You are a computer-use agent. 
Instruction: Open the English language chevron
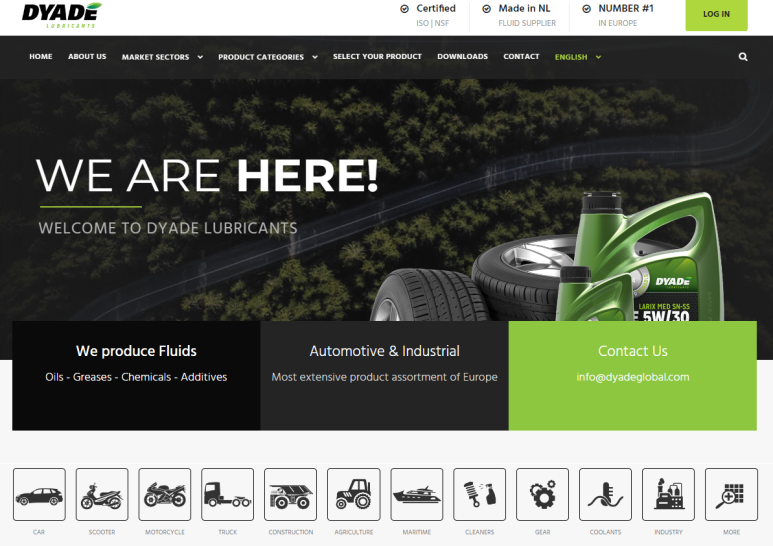tap(598, 57)
